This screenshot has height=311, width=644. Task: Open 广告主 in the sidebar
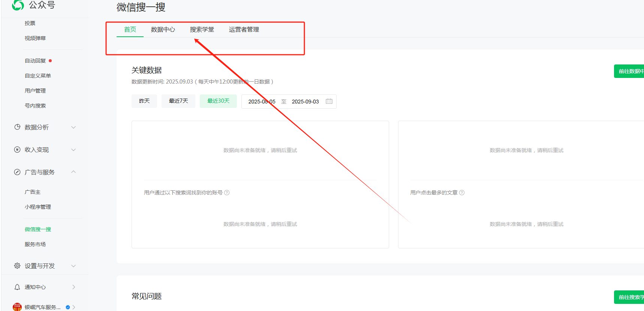tap(33, 192)
